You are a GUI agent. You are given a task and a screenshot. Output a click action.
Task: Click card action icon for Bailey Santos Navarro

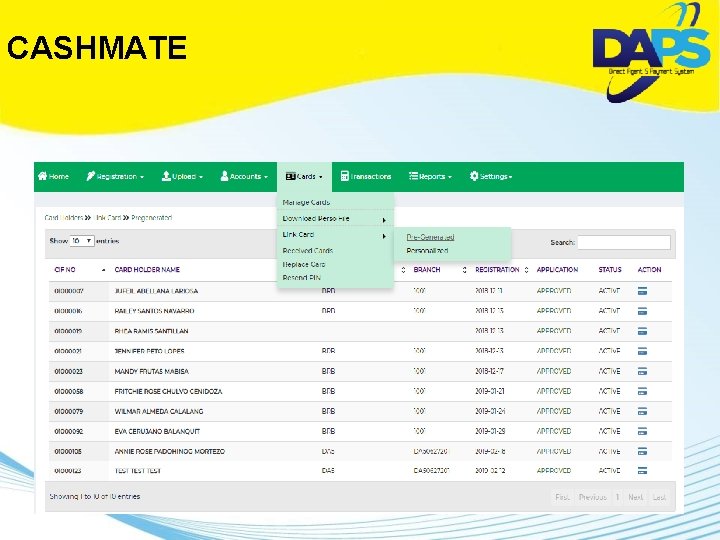tap(642, 311)
